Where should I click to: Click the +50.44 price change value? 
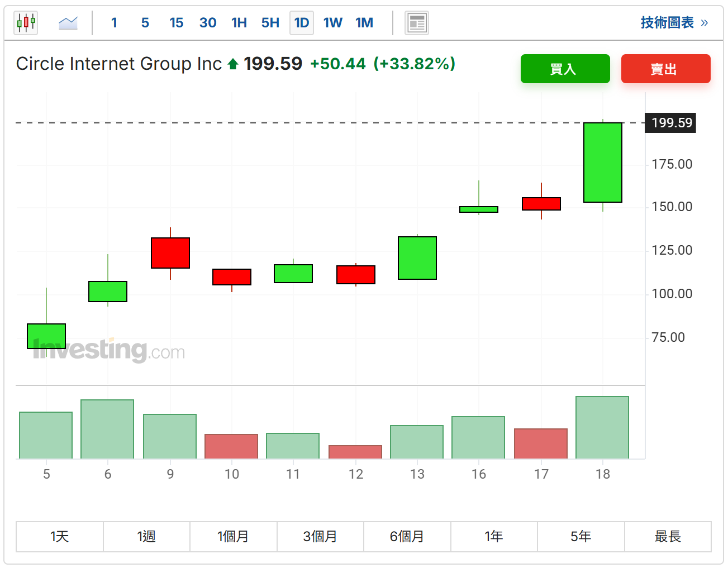(338, 64)
